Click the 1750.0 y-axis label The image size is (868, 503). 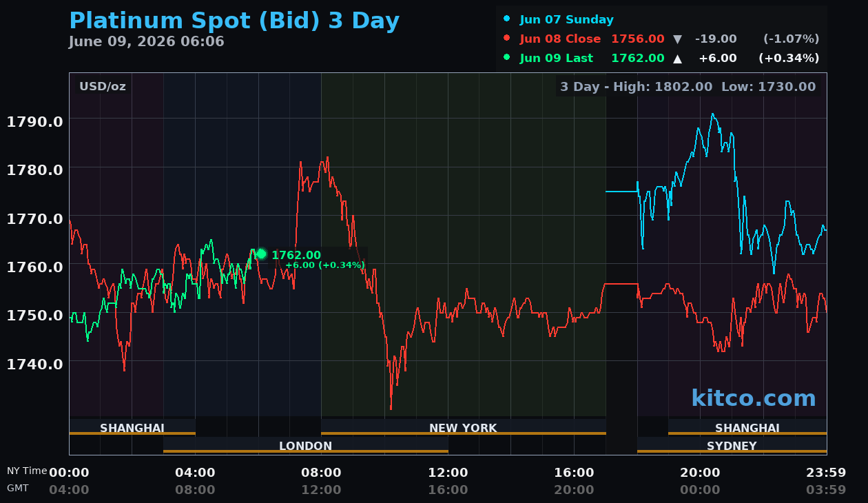[35, 315]
